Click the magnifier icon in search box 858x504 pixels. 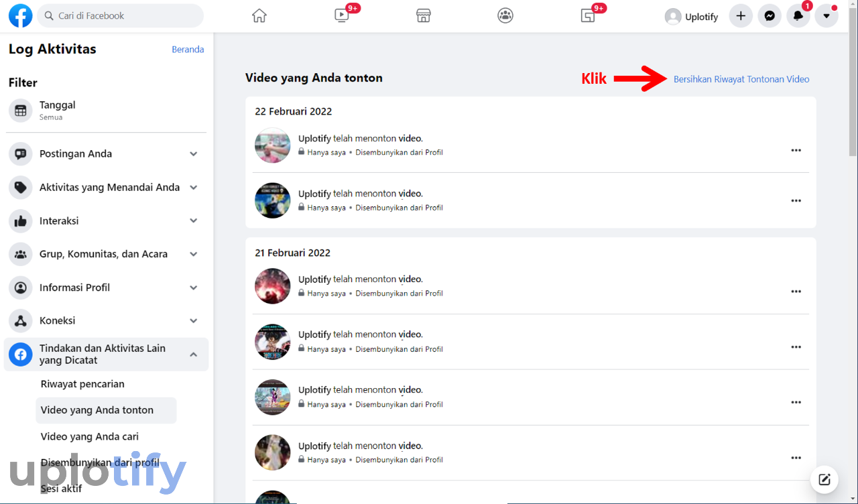pos(49,15)
